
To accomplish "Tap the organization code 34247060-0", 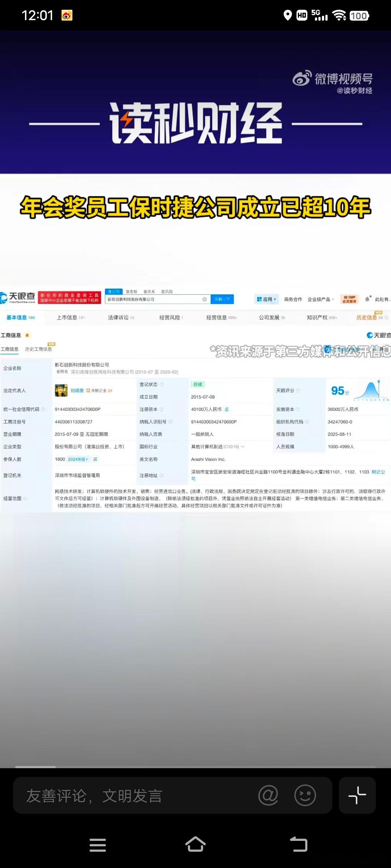I will coord(340,422).
